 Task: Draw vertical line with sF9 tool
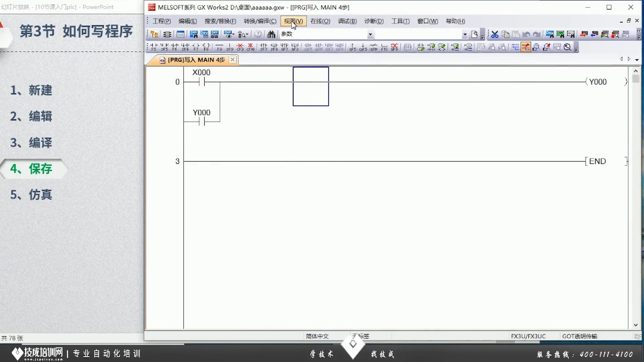(x=230, y=47)
